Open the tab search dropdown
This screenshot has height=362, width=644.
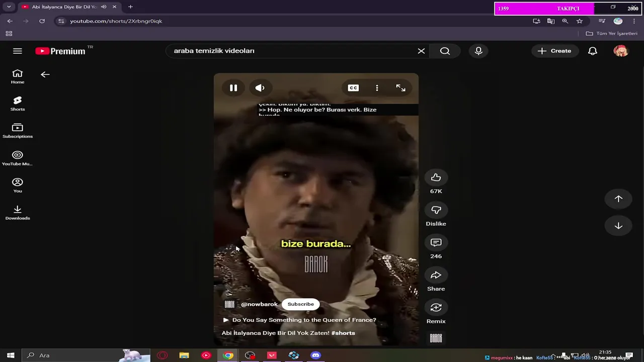[9, 7]
